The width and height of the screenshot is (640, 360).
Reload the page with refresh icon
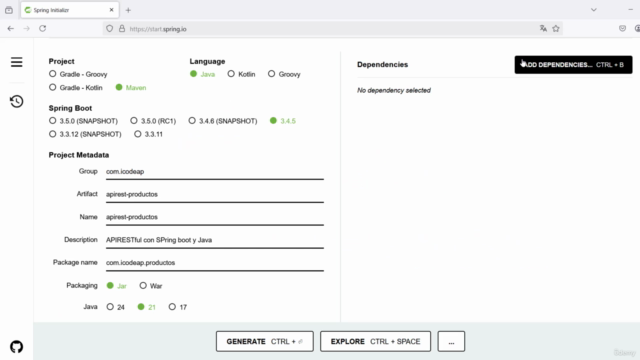42,29
